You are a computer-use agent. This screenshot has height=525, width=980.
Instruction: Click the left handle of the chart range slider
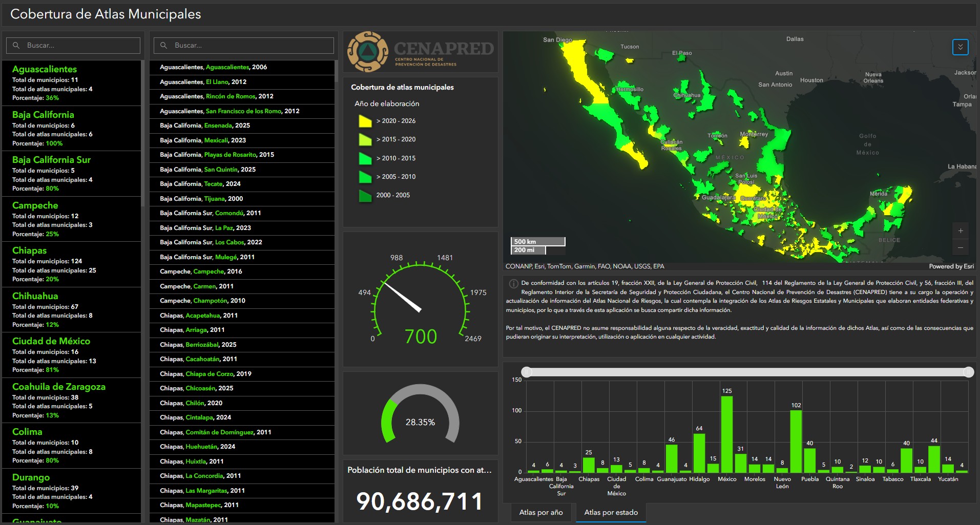point(527,372)
